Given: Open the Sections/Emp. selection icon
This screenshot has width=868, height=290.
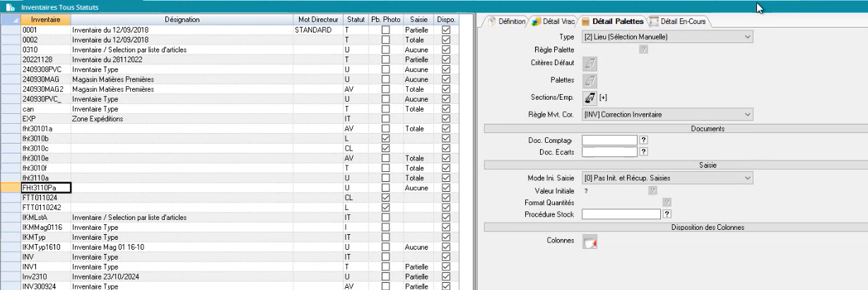Looking at the screenshot, I should click(x=590, y=97).
